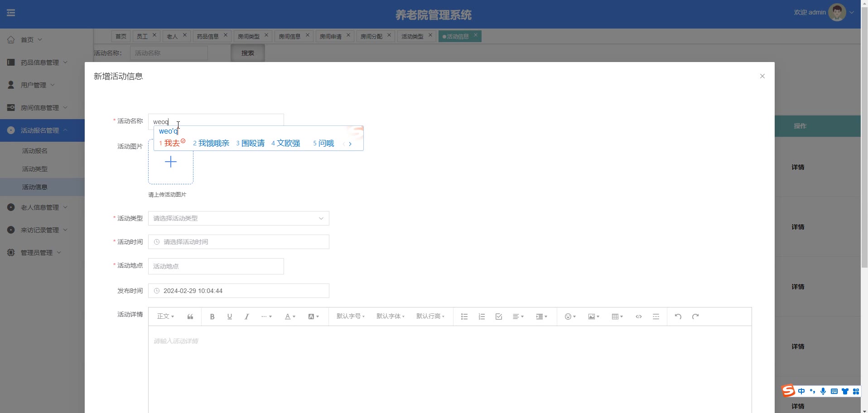Toggle Sogou IME Chinese/English mode
The image size is (868, 413).
pyautogui.click(x=801, y=391)
